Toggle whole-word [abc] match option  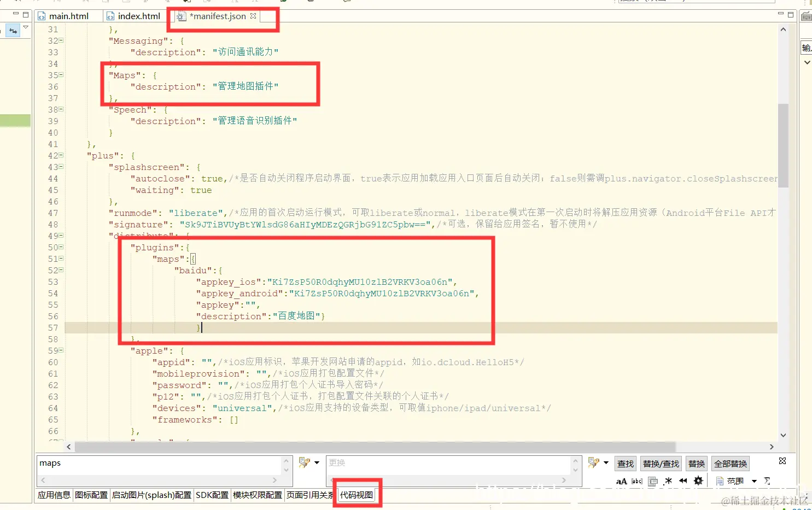click(x=637, y=482)
